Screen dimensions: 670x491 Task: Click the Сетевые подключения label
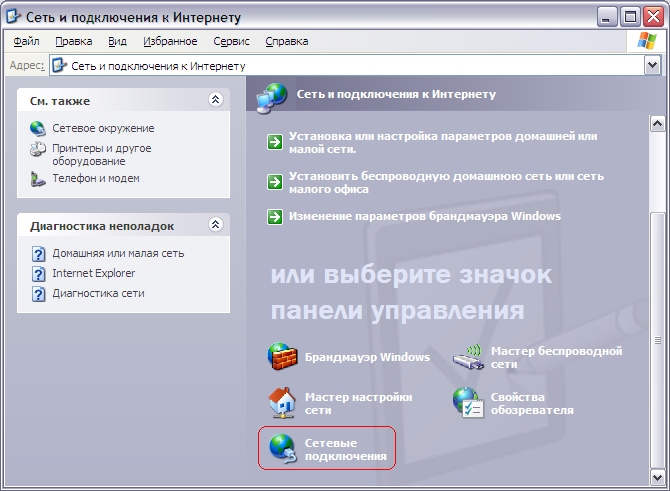coord(345,450)
